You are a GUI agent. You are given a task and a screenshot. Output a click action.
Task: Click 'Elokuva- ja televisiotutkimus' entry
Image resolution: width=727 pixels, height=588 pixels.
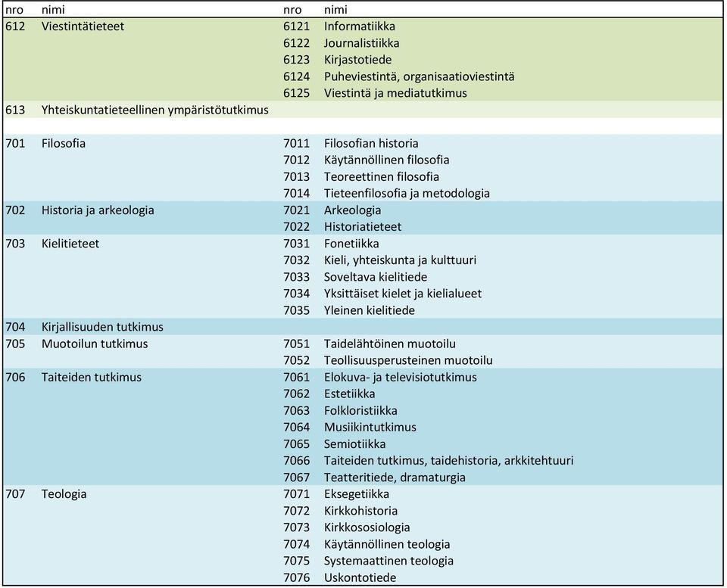click(400, 377)
